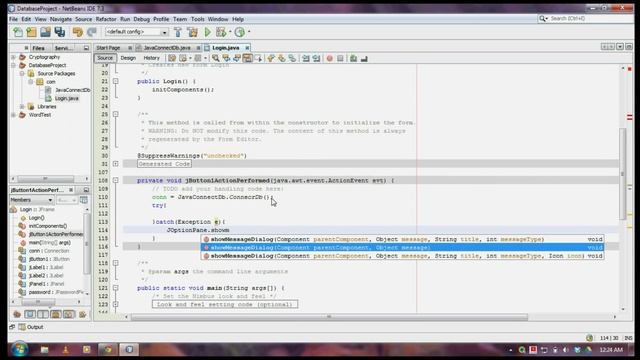Click the Find Next Occurrence icon

point(237,58)
